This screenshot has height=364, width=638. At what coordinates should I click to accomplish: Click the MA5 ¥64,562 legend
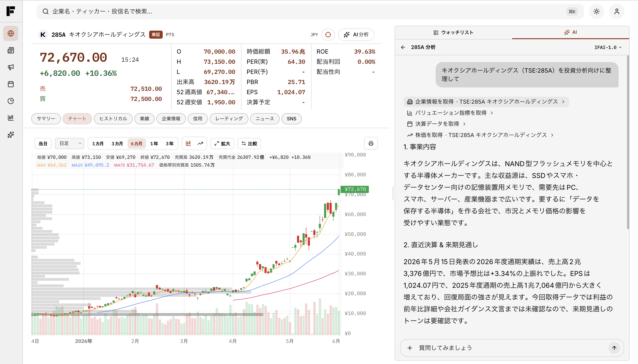coord(52,165)
